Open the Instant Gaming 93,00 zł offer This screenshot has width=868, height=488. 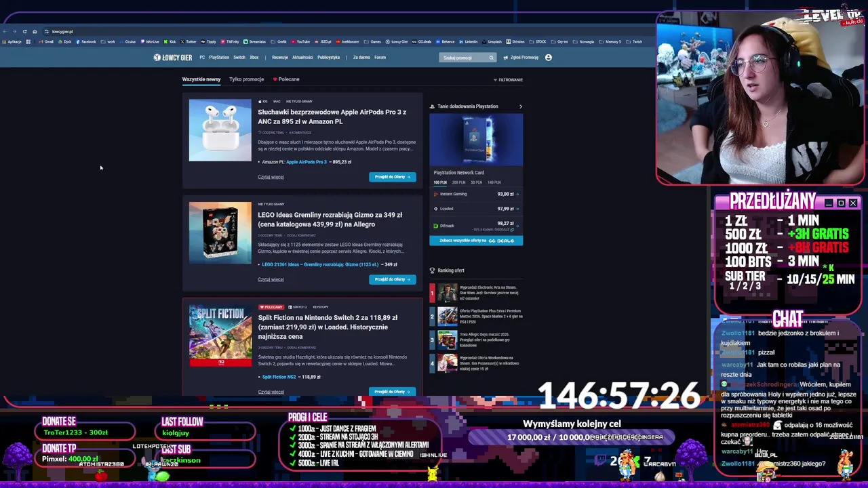click(476, 194)
